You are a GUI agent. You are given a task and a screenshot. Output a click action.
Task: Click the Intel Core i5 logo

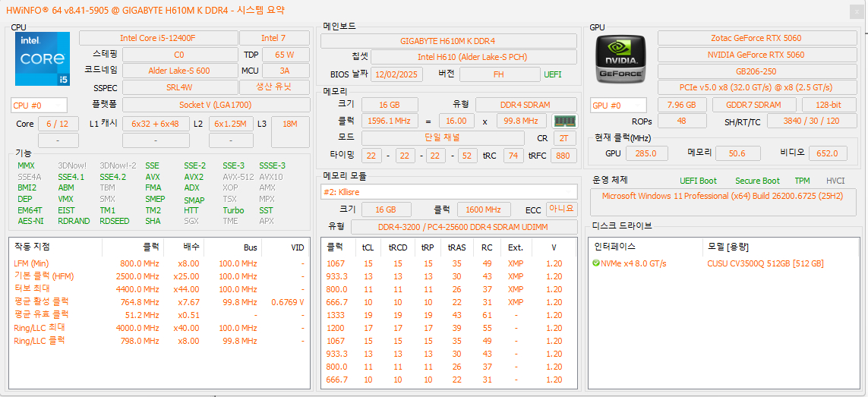coord(43,58)
